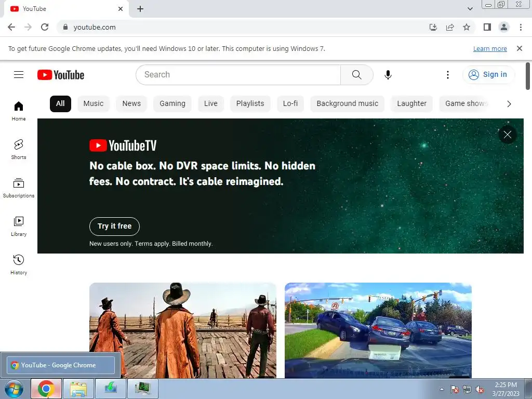The image size is (532, 399).
Task: Open the Chrome three-dot menu
Action: pos(521,27)
